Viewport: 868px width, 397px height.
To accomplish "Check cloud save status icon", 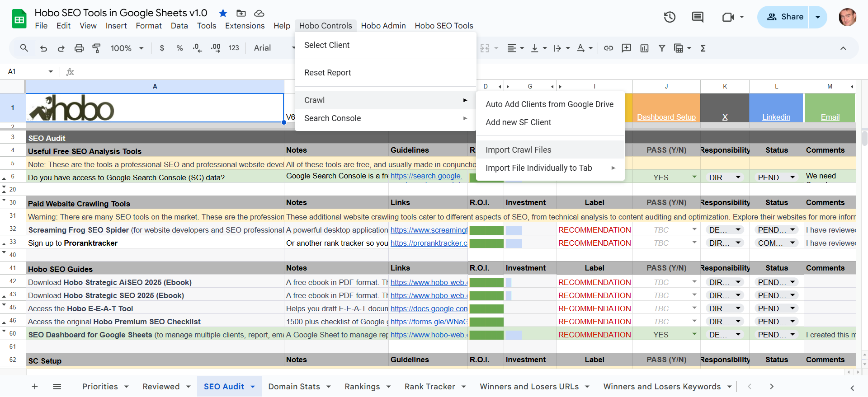I will 259,13.
